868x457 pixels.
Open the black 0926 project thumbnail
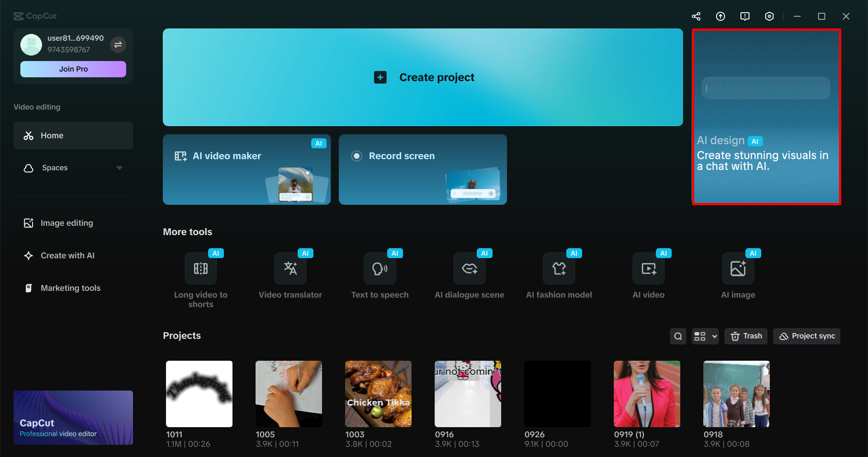tap(558, 394)
